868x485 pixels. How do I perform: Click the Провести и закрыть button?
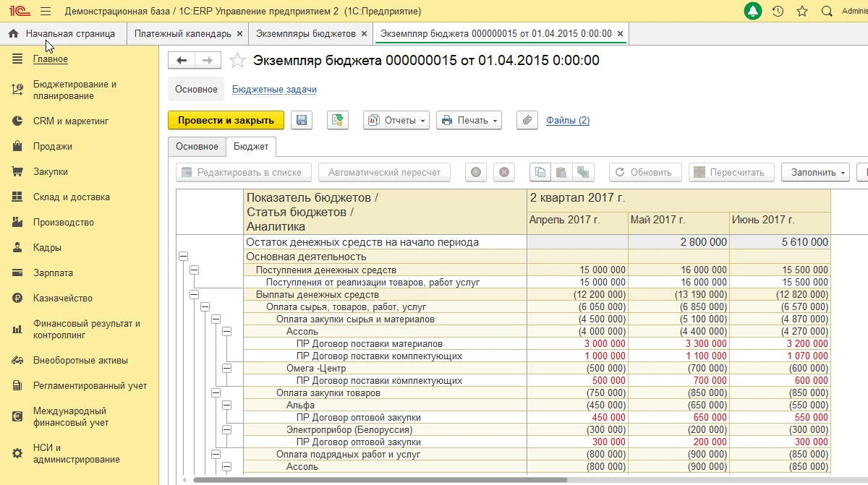pyautogui.click(x=226, y=121)
